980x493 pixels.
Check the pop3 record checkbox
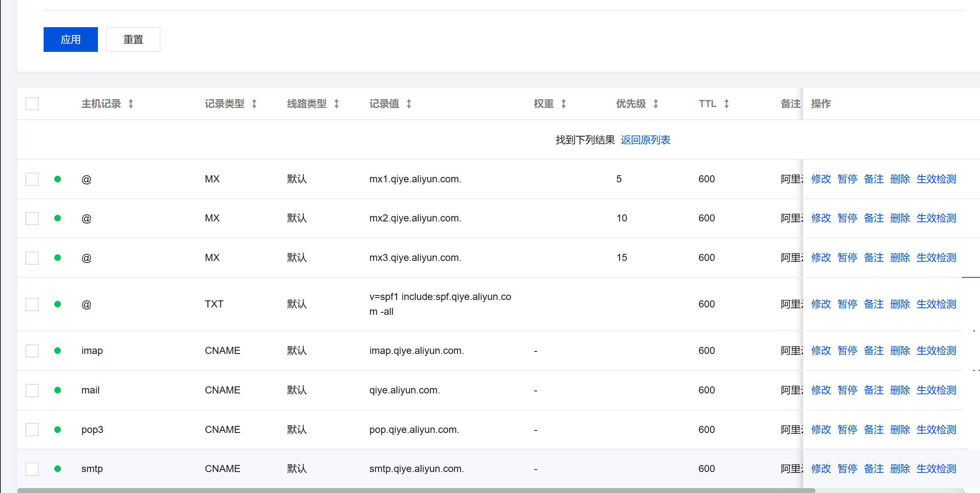tap(32, 430)
